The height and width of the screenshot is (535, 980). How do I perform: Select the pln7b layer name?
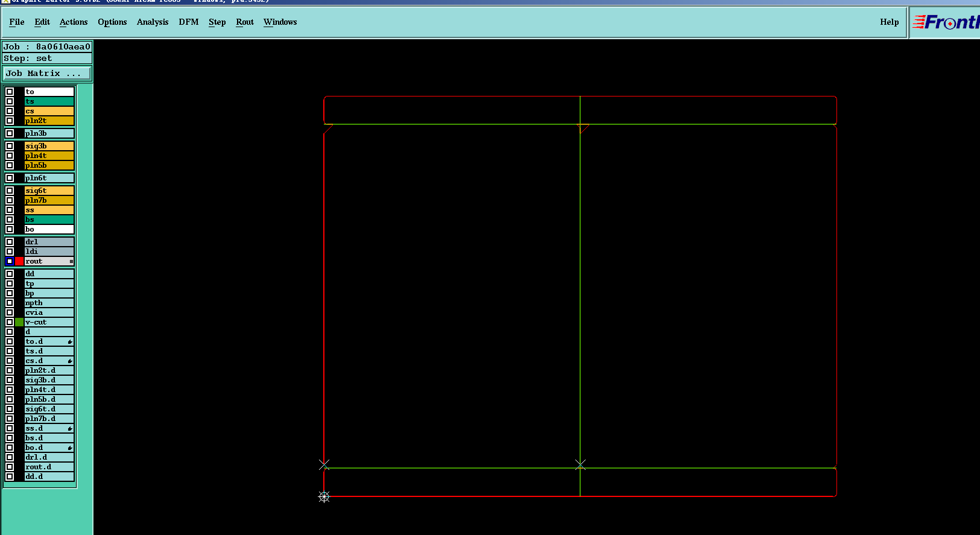(49, 200)
